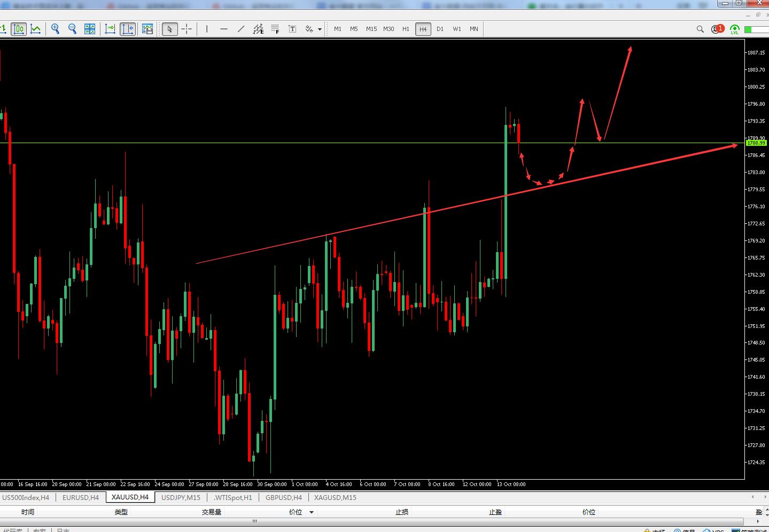Screen dimensions: 769x532
Task: Switch the chart to the D1 timeframe
Action: pos(440,29)
